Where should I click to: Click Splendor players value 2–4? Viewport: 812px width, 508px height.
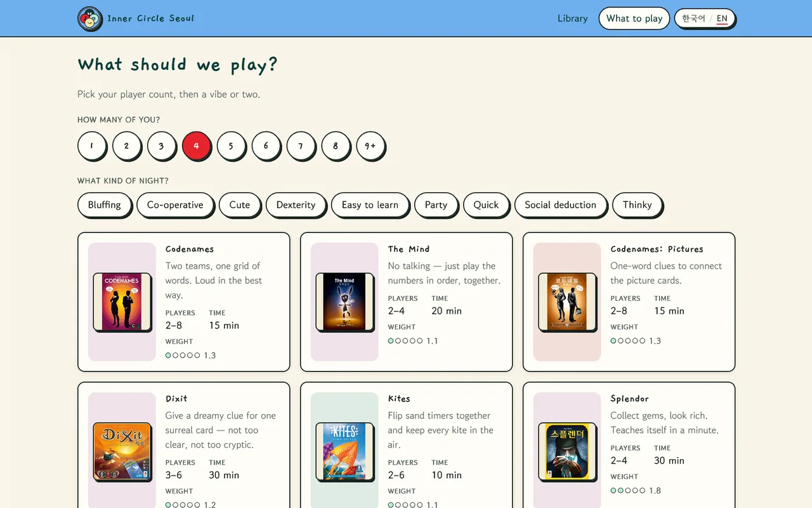click(x=619, y=461)
